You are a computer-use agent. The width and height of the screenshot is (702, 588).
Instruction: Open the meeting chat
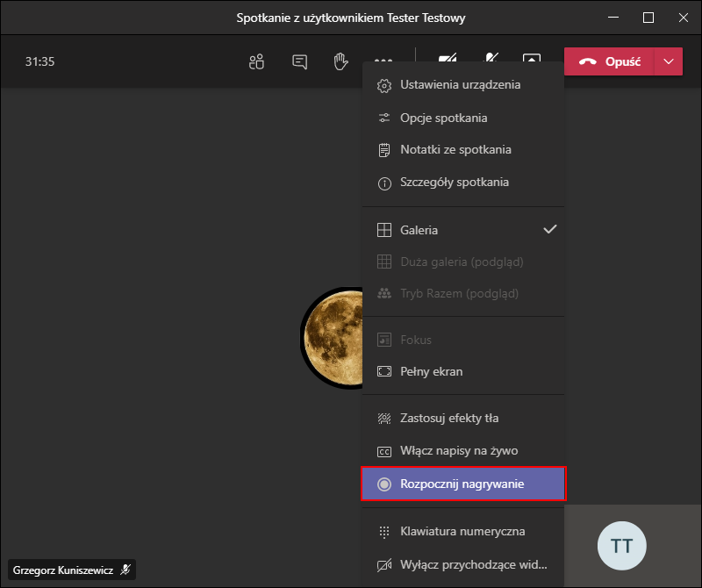click(x=299, y=61)
